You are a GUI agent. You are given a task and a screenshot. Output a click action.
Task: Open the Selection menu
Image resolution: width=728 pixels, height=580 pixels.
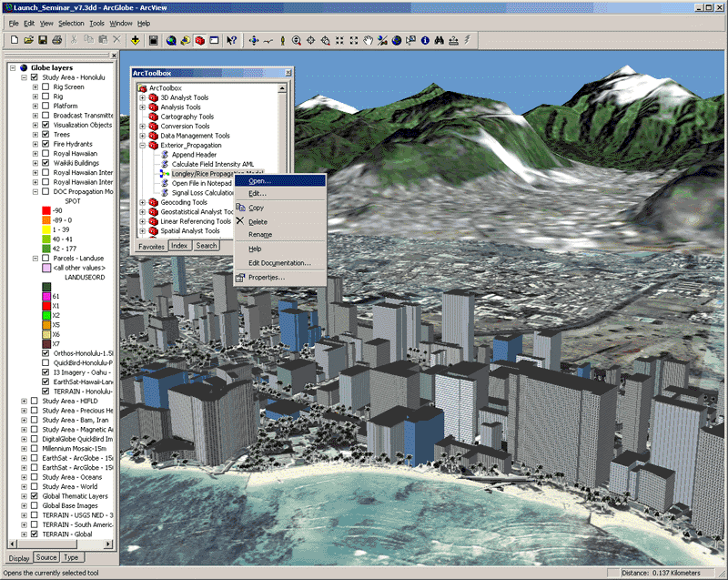pos(71,24)
